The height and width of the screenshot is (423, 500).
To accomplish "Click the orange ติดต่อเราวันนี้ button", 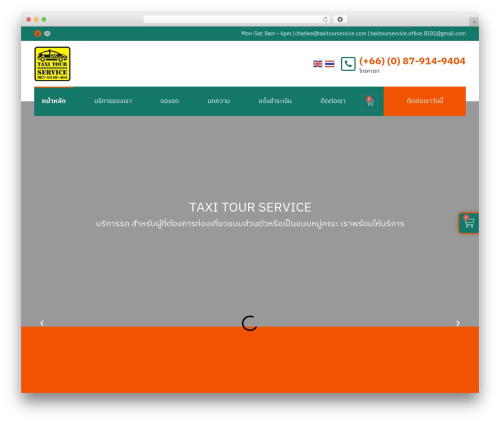I will pos(425,101).
